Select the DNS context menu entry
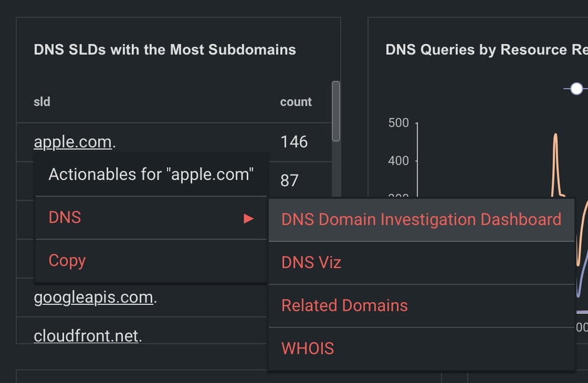The image size is (588, 383). tap(65, 218)
